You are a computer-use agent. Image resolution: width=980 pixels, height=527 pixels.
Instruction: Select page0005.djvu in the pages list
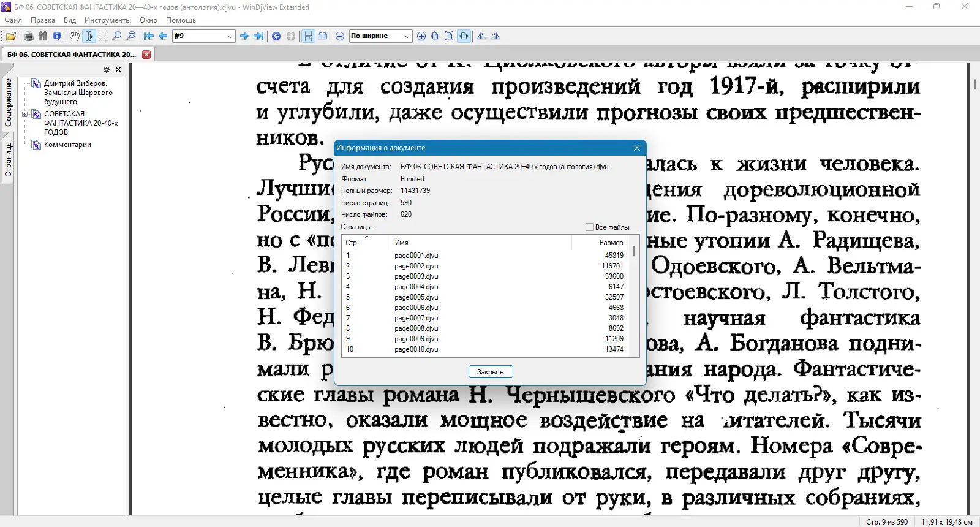click(416, 297)
